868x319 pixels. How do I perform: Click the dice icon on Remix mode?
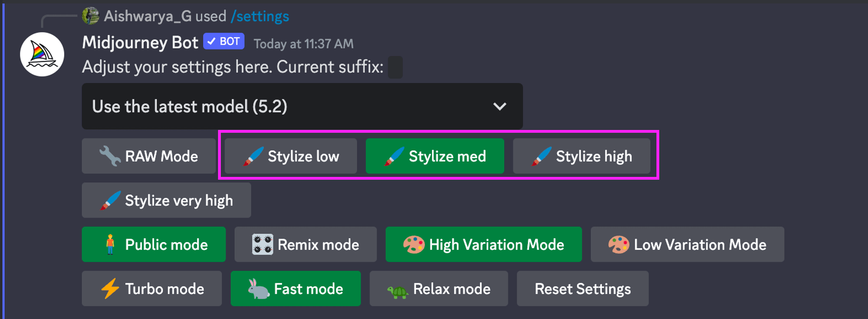263,244
